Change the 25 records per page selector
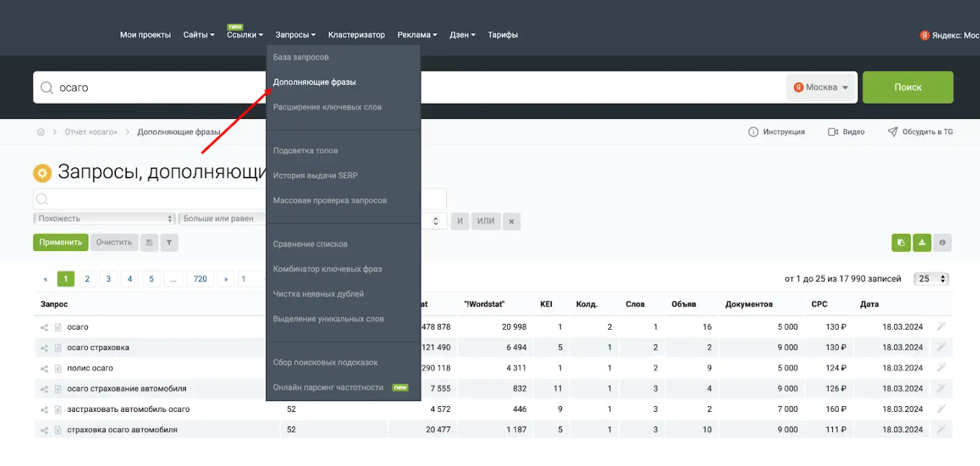 (930, 279)
